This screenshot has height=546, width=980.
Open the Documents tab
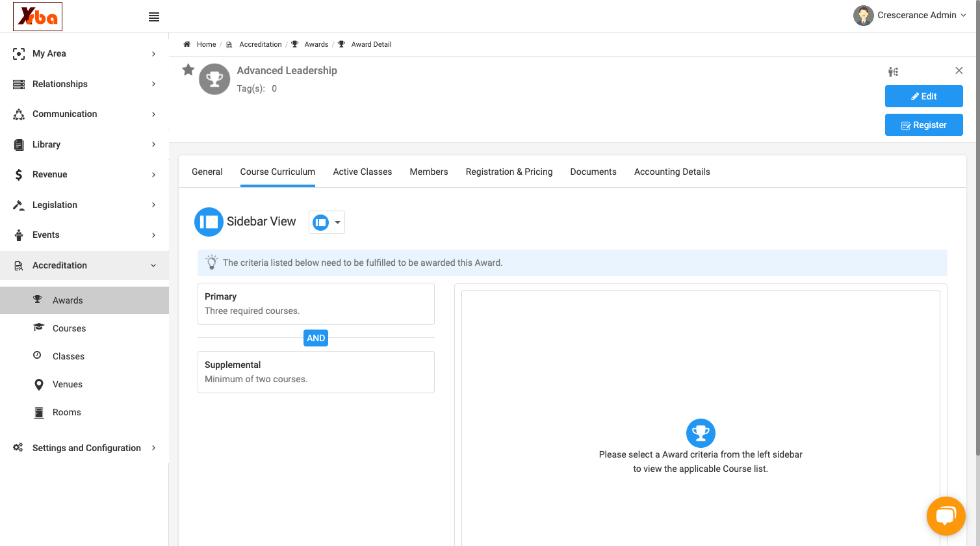point(593,172)
